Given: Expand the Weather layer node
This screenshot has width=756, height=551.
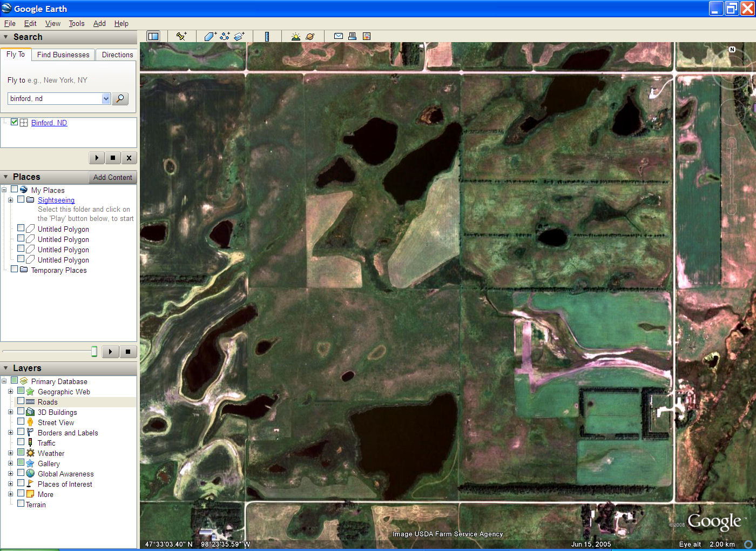Looking at the screenshot, I should (10, 453).
